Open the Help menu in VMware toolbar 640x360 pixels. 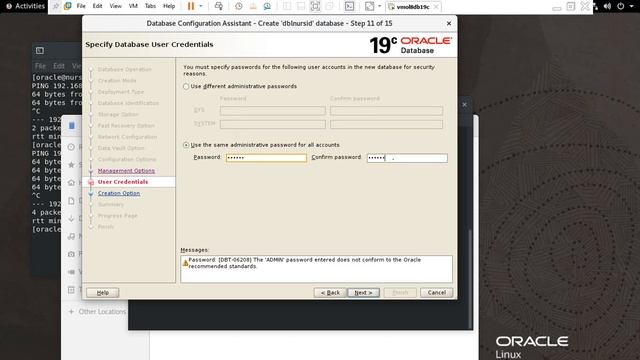(169, 6)
